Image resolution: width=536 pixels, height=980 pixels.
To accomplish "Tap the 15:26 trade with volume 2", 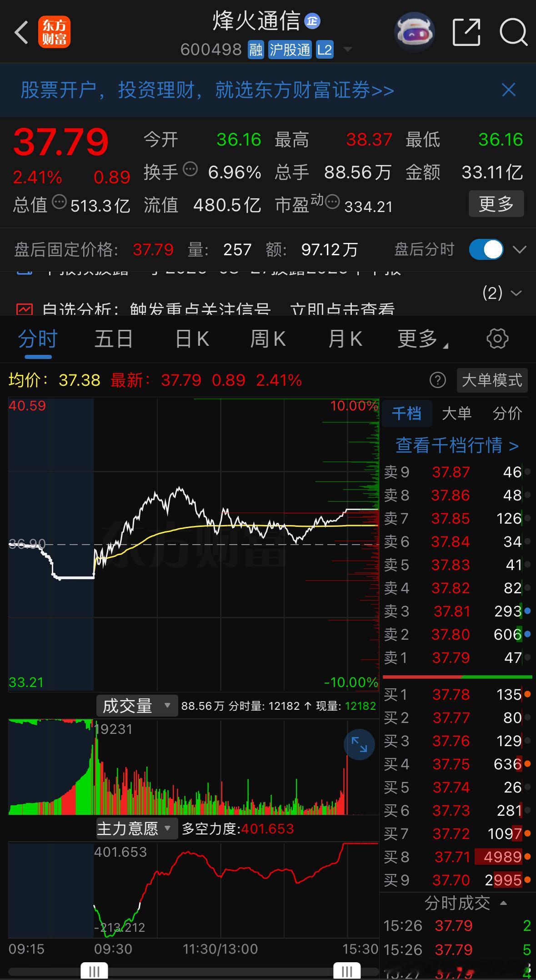I will point(457,925).
